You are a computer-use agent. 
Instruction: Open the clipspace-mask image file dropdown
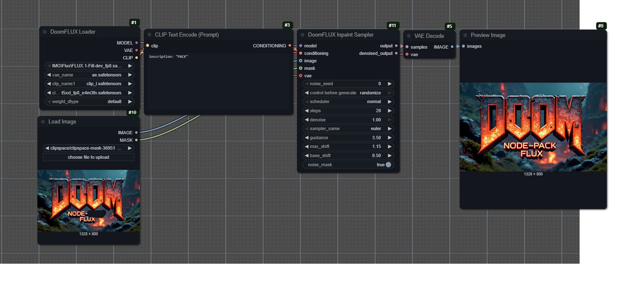click(x=88, y=148)
